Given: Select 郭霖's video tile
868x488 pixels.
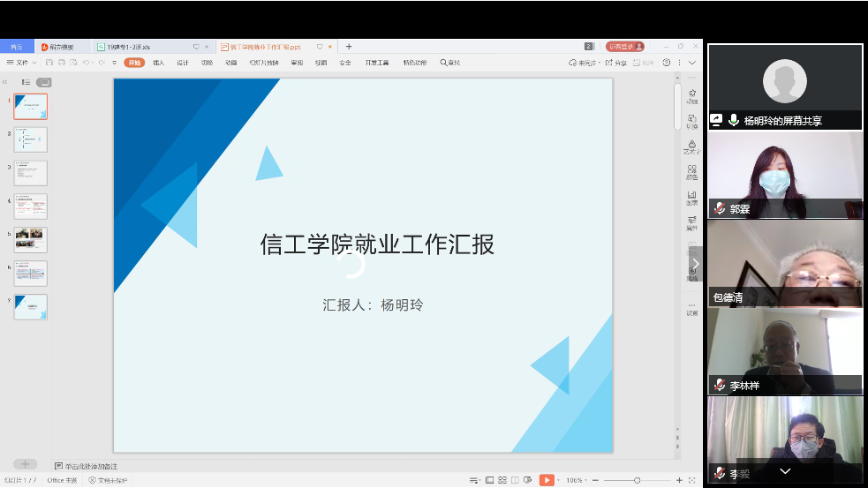Looking at the screenshot, I should click(x=785, y=175).
